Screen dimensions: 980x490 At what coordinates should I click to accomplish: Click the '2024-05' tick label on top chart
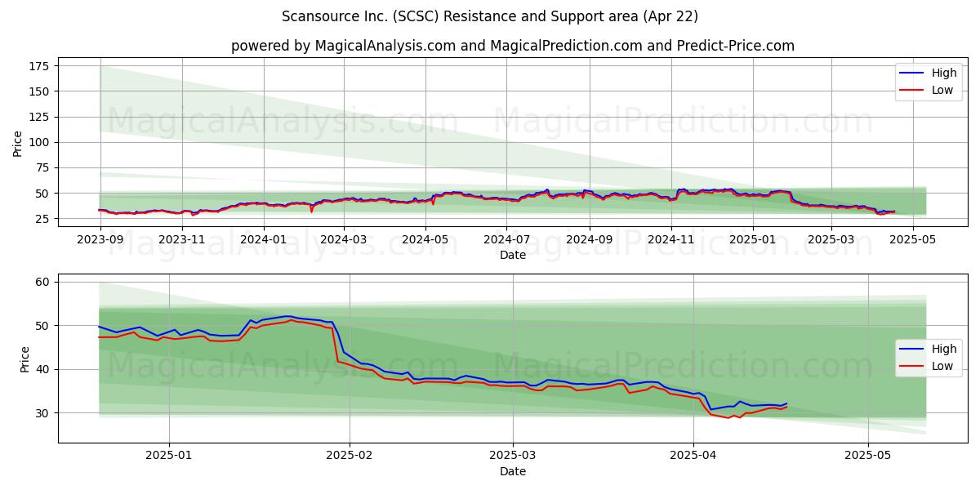point(426,241)
